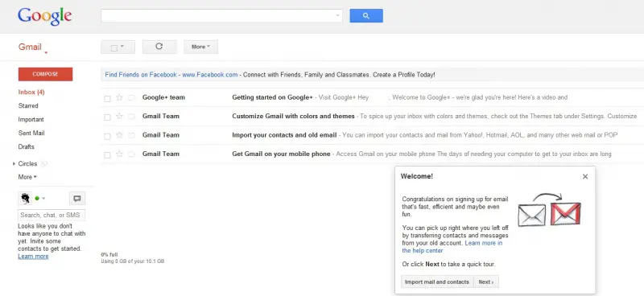Star the Google+ team email

click(119, 97)
